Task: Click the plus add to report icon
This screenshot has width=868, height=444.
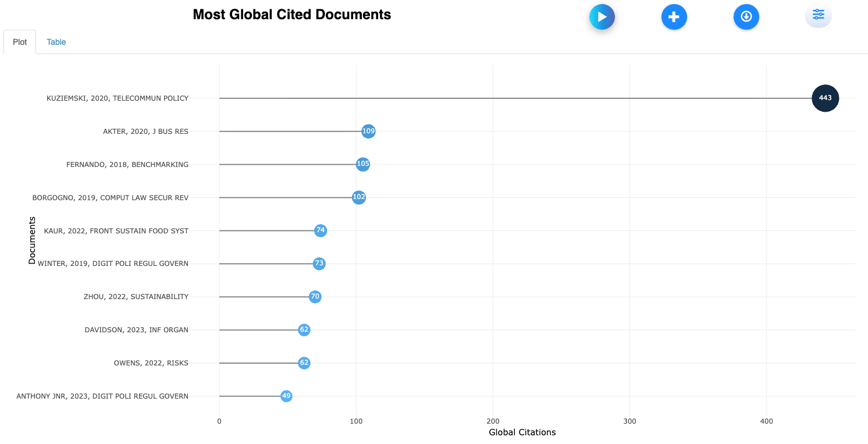Action: coord(674,17)
